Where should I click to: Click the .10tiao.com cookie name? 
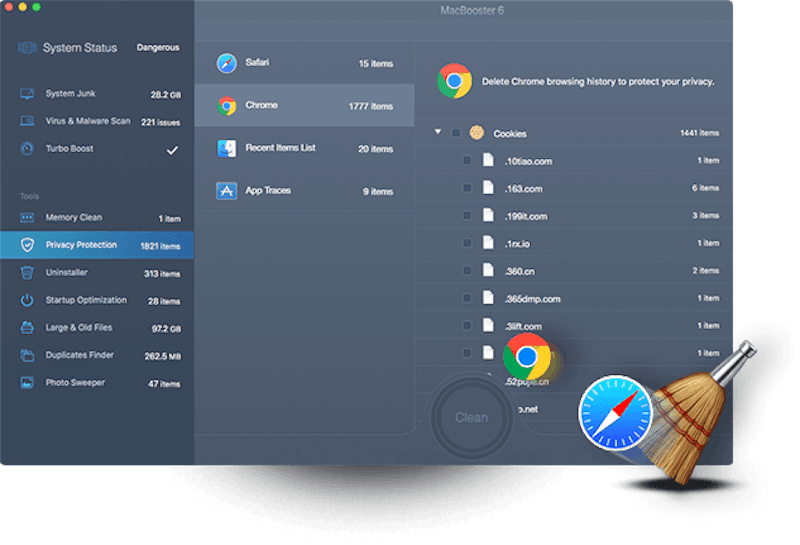point(529,161)
